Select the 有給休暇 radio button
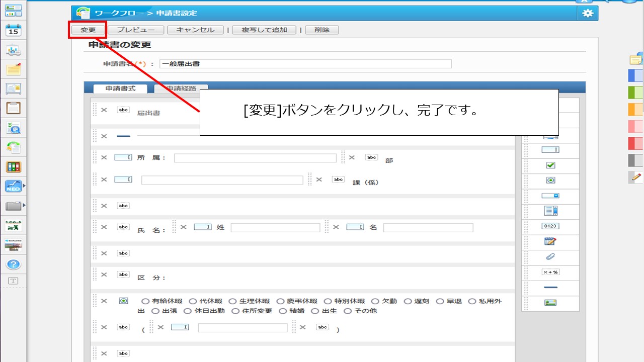Image resolution: width=644 pixels, height=362 pixels. point(145,301)
